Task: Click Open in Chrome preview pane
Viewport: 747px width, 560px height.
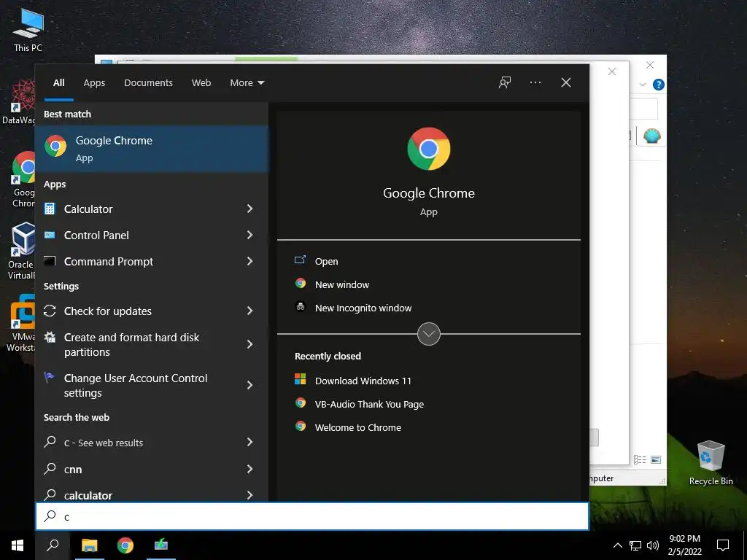Action: [x=326, y=261]
